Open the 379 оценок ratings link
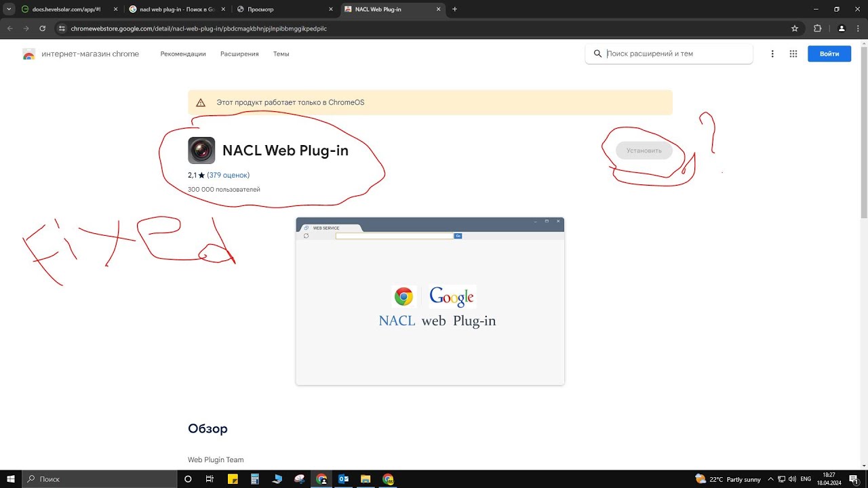This screenshot has height=488, width=868. click(229, 175)
